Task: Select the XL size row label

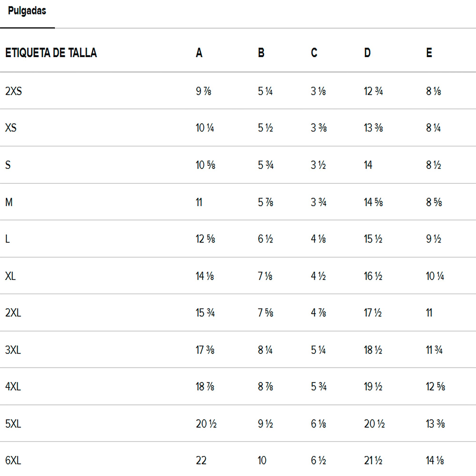Action: 10,276
